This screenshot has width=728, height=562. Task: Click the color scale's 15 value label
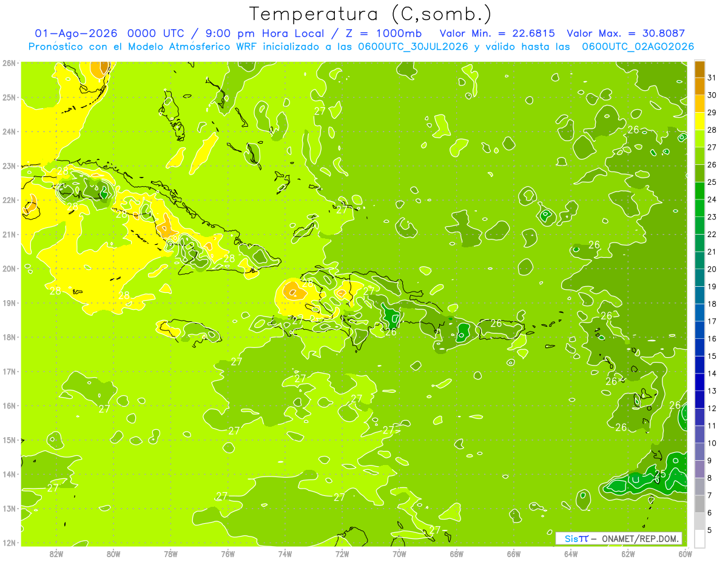tap(712, 356)
